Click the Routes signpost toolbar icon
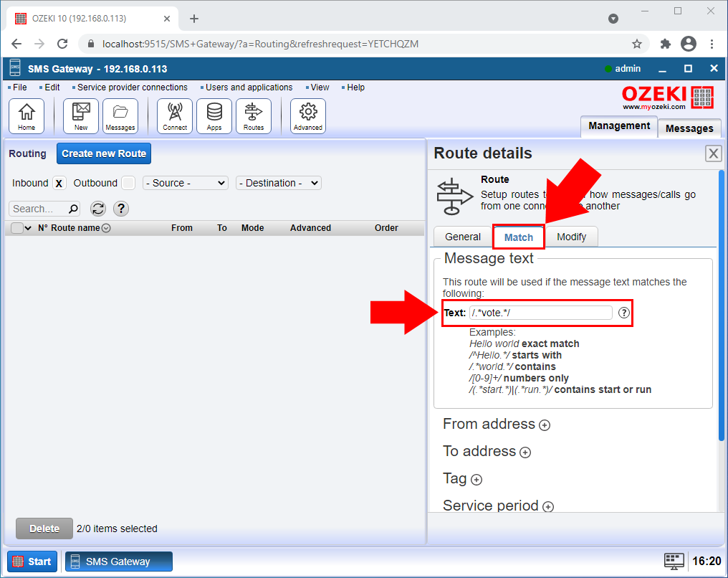This screenshot has height=578, width=728. point(254,116)
